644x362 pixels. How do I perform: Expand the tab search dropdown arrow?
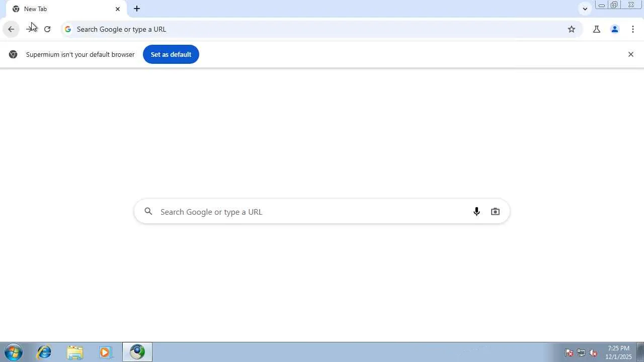[x=585, y=9]
